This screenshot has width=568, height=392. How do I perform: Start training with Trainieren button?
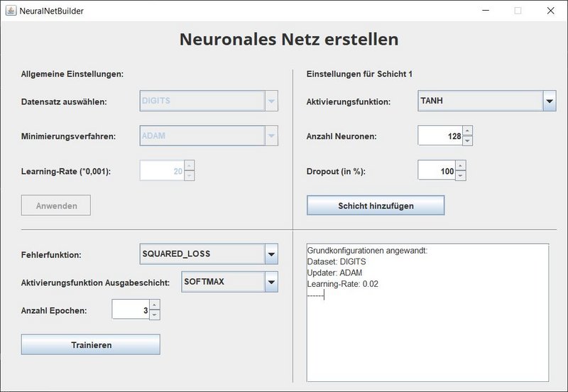pyautogui.click(x=91, y=344)
